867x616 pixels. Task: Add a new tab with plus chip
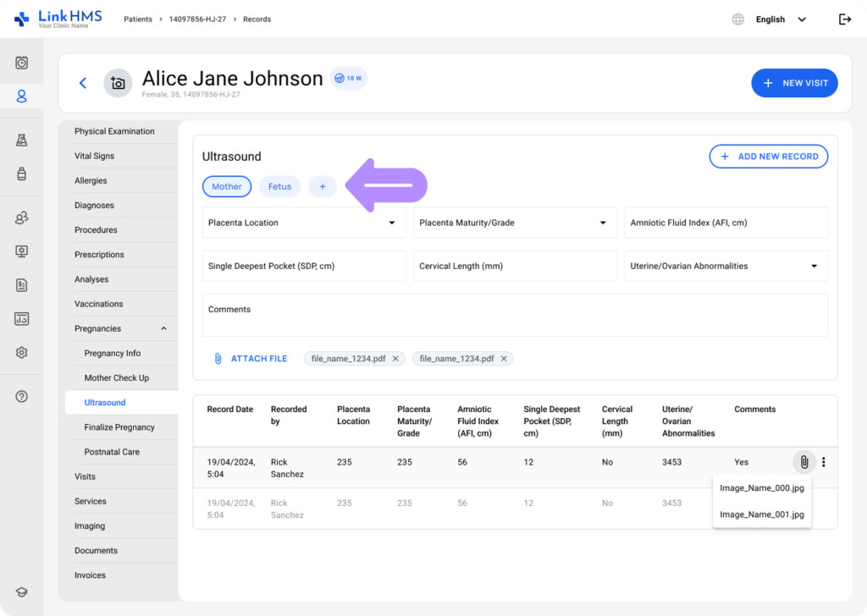tap(322, 187)
